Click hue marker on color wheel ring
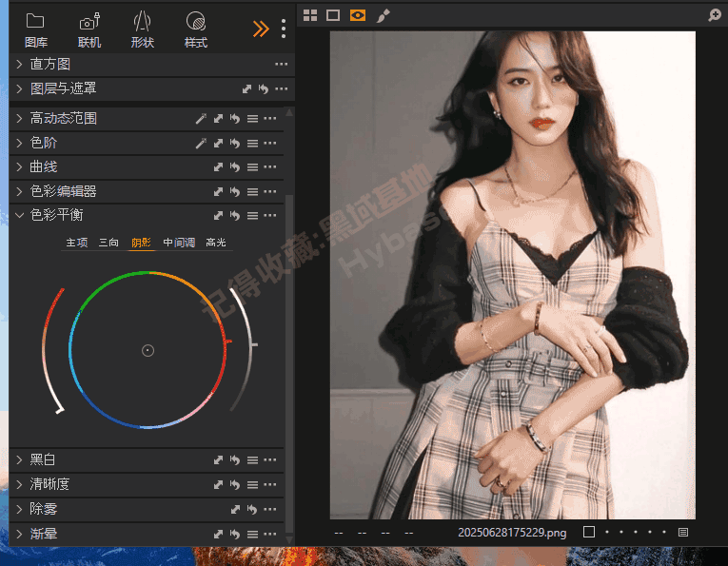The width and height of the screenshot is (728, 566). tap(227, 342)
